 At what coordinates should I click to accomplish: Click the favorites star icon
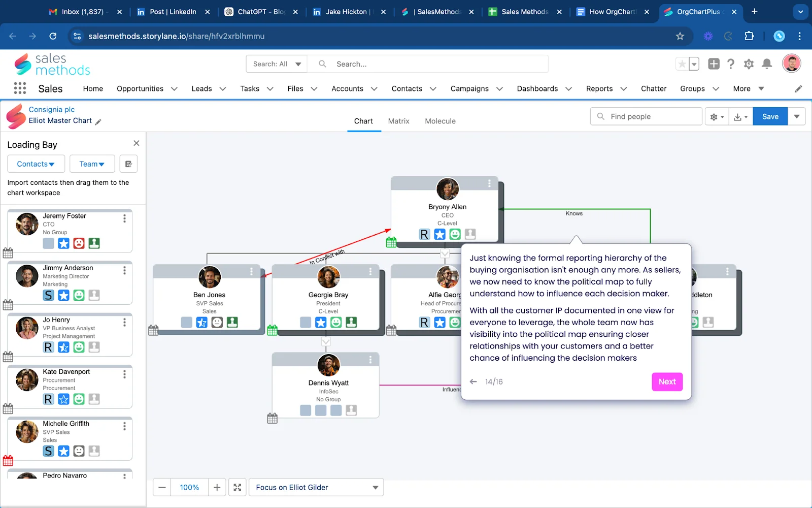point(682,64)
